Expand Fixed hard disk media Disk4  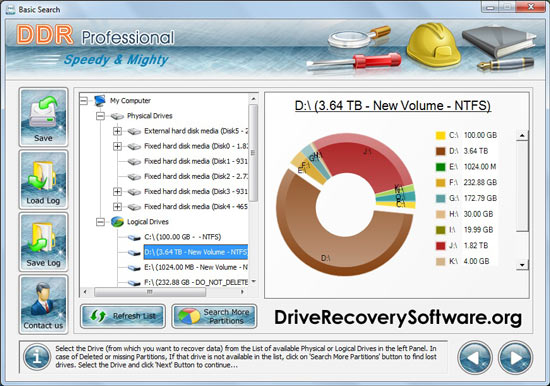click(118, 207)
